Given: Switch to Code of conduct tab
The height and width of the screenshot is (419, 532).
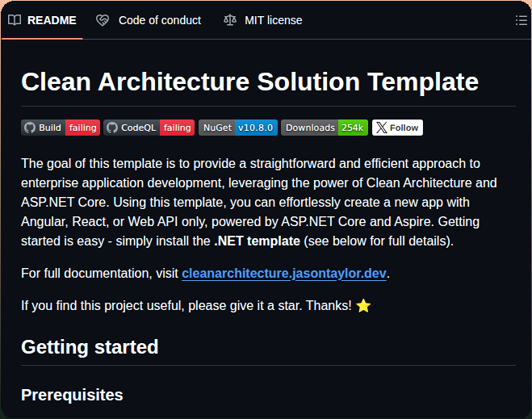Looking at the screenshot, I should tap(149, 20).
